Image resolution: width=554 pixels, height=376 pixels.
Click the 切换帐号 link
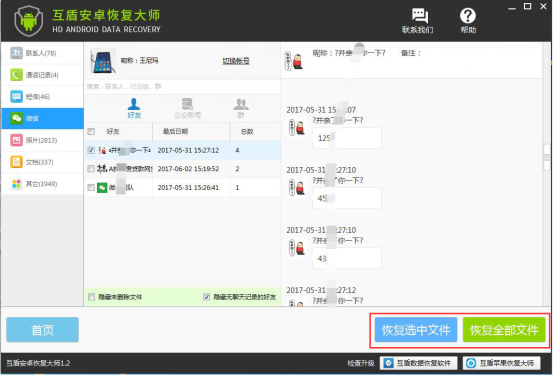(x=236, y=61)
